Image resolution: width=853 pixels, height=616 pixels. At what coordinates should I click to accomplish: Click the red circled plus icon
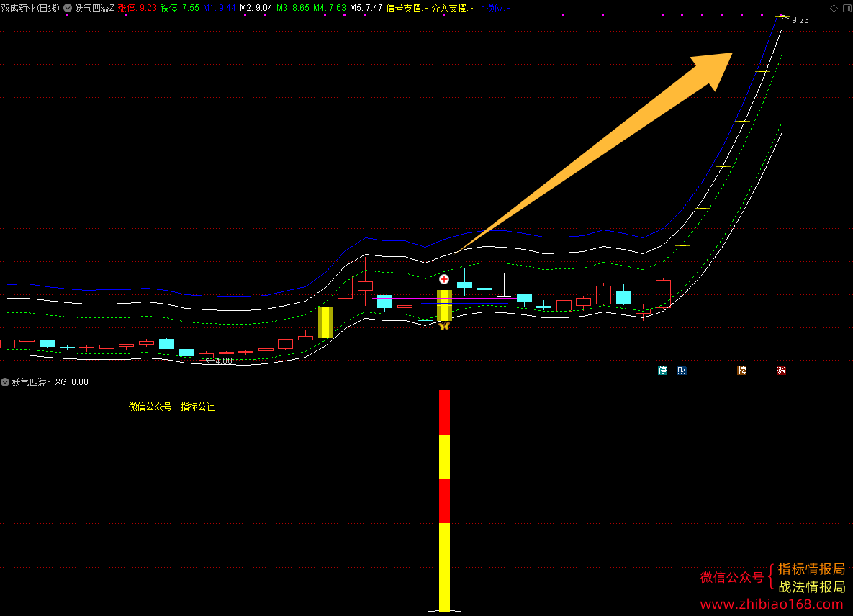point(444,279)
